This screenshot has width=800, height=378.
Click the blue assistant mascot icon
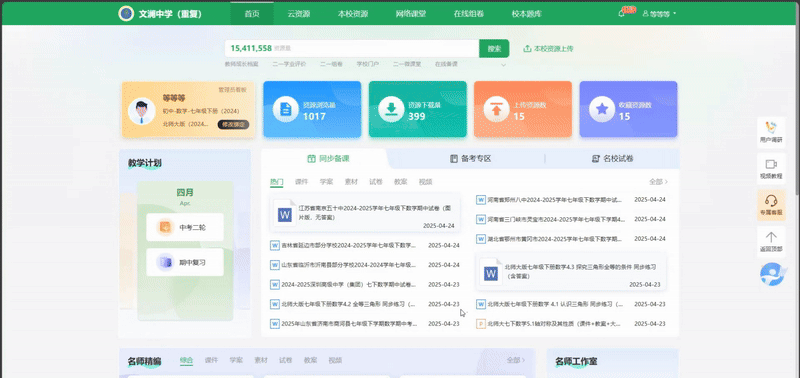[771, 274]
